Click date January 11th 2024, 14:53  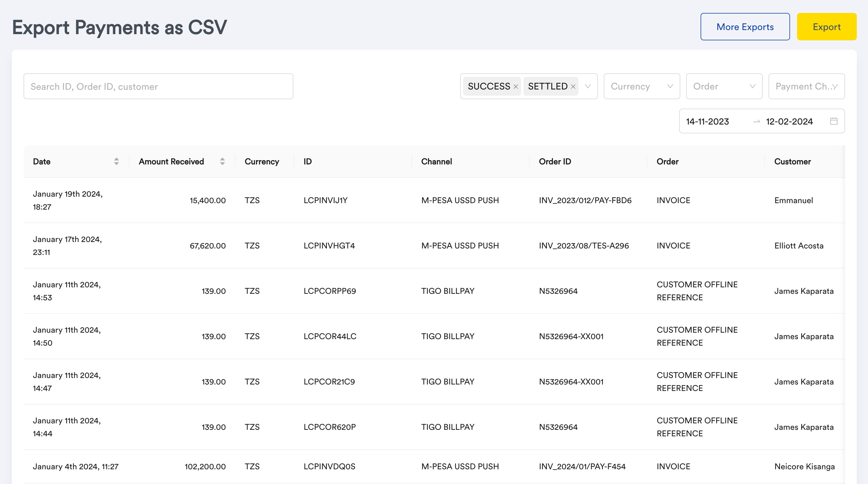67,291
